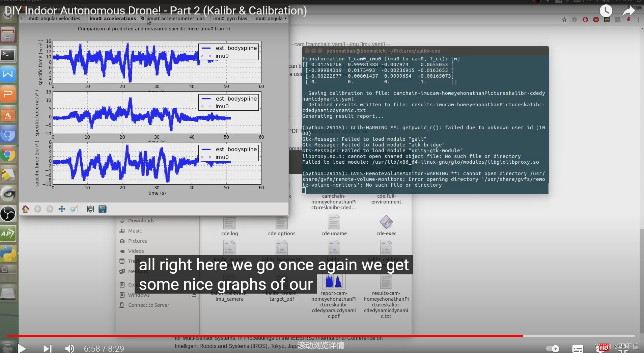Screen dimensions: 644x353
Task: Open the APM Planner dock icon
Action: (x=8, y=234)
